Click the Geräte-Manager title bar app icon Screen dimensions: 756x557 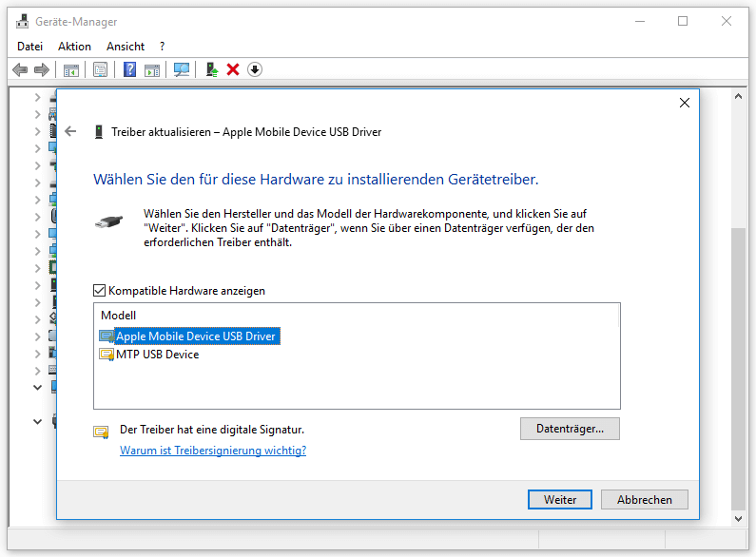(22, 22)
